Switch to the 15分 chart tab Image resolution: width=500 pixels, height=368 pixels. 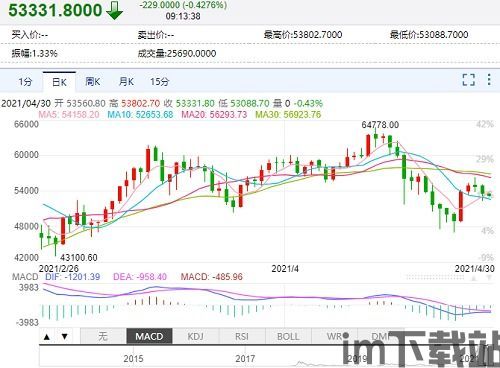coord(160,82)
